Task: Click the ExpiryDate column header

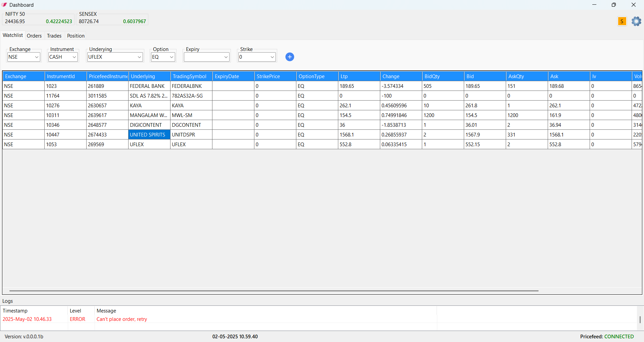Action: pos(233,76)
